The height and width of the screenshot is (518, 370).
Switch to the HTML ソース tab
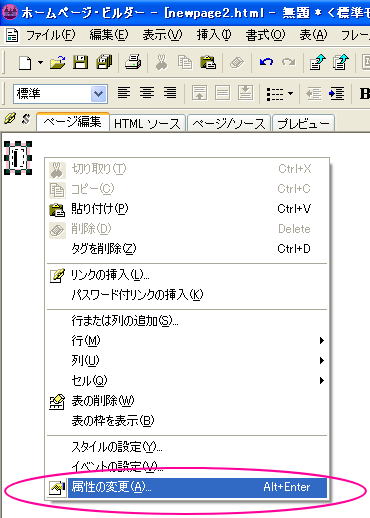(x=147, y=124)
